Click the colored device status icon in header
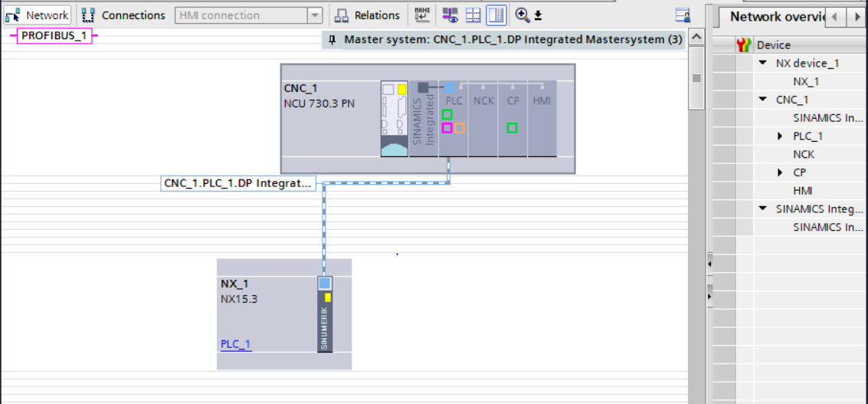 pos(745,45)
